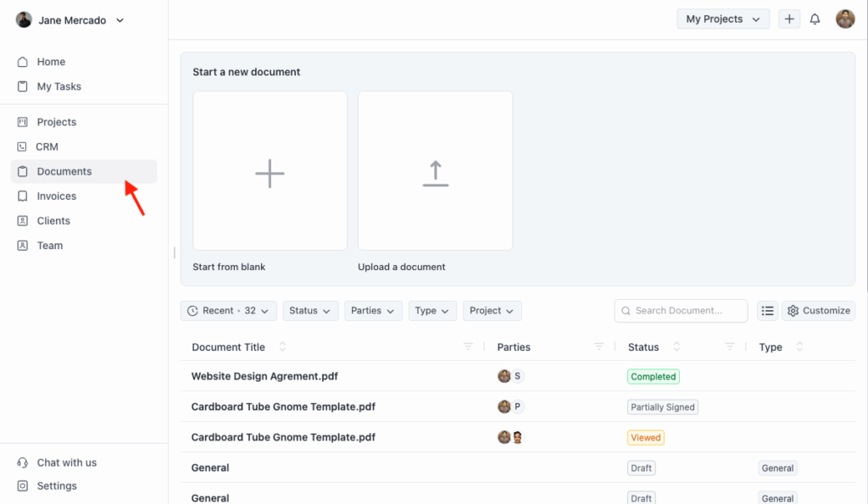Image resolution: width=868 pixels, height=504 pixels.
Task: Click the S party initial badge
Action: 518,376
